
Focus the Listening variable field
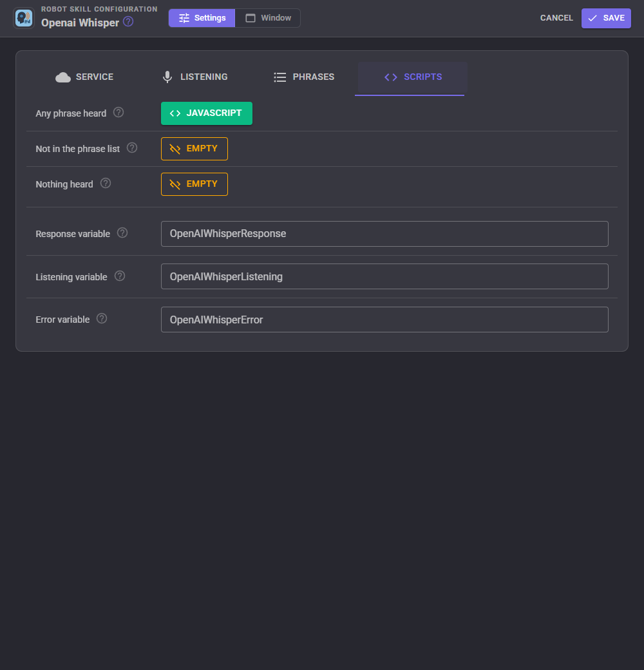384,276
